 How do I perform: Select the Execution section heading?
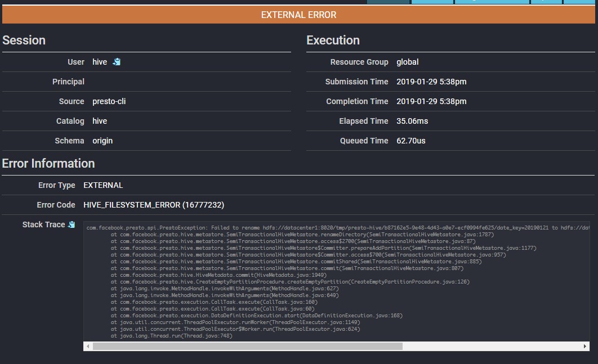pos(333,40)
